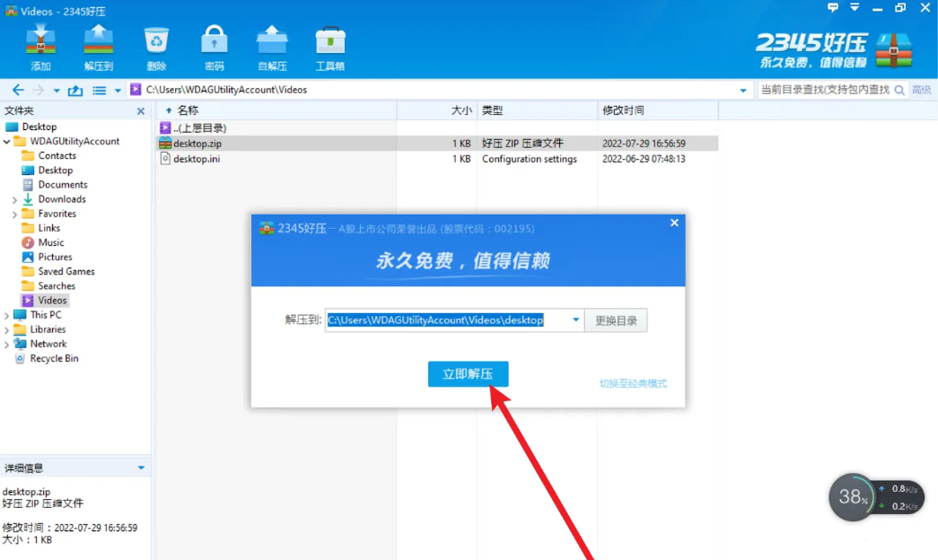Click the 更换目录 (Change Directory) button
The height and width of the screenshot is (560, 938).
(x=616, y=319)
